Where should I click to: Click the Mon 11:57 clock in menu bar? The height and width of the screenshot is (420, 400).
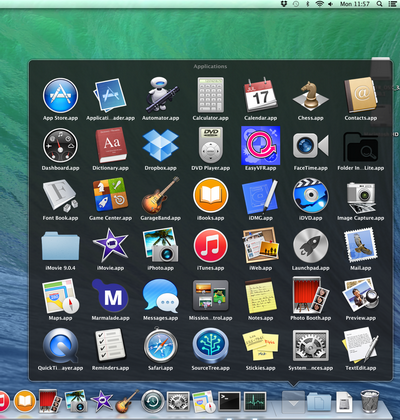pyautogui.click(x=355, y=4)
